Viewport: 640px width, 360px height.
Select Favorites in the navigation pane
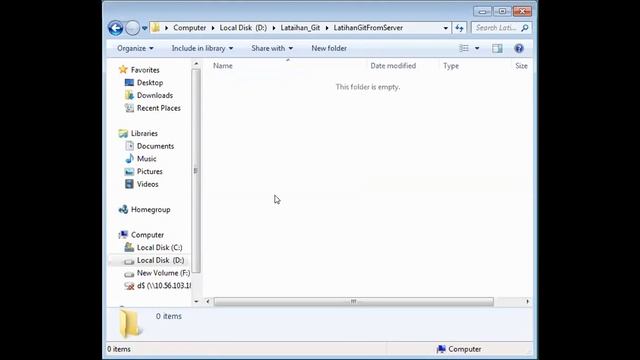pyautogui.click(x=145, y=70)
